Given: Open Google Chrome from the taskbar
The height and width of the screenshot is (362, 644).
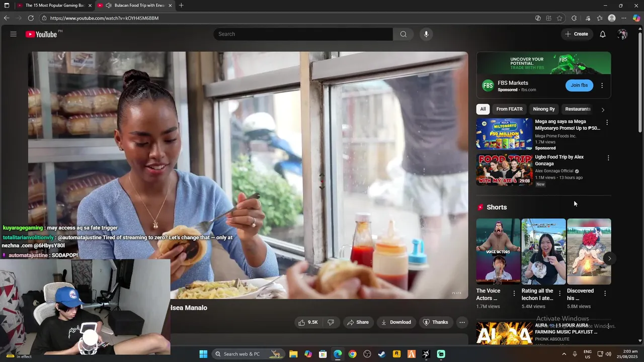Looking at the screenshot, I should click(352, 354).
